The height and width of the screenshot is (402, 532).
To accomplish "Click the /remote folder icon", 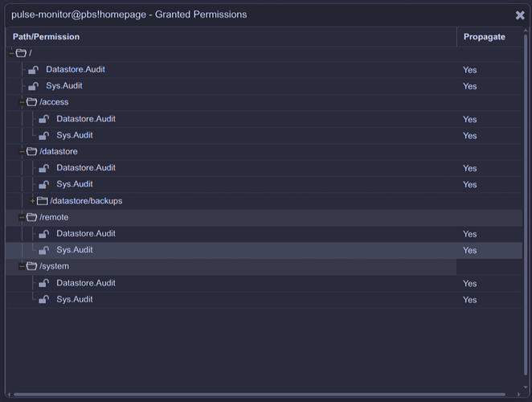I will pyautogui.click(x=31, y=217).
